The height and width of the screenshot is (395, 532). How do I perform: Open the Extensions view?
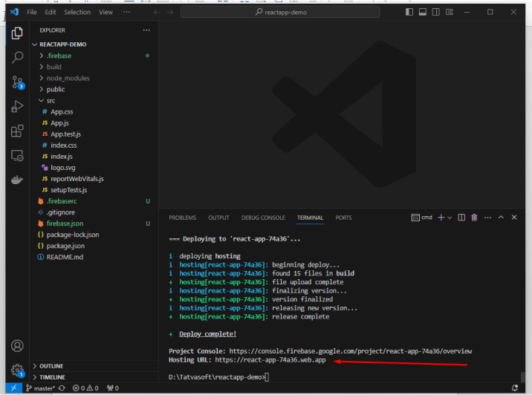[x=17, y=131]
